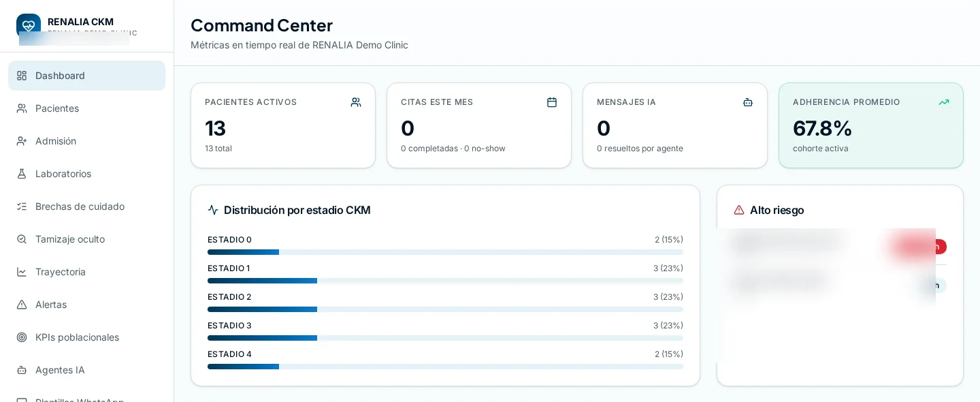Open Agentes IA section
Image resolution: width=980 pixels, height=402 pixels.
(x=86, y=370)
